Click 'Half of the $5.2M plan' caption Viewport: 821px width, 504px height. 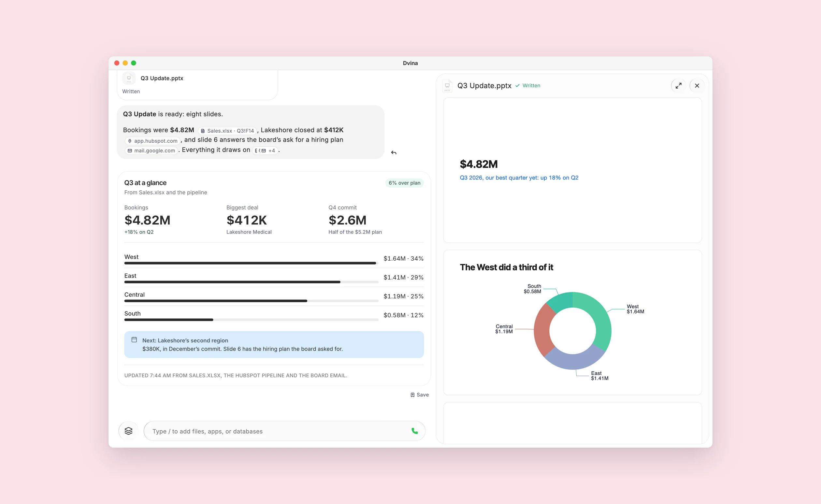(x=355, y=232)
